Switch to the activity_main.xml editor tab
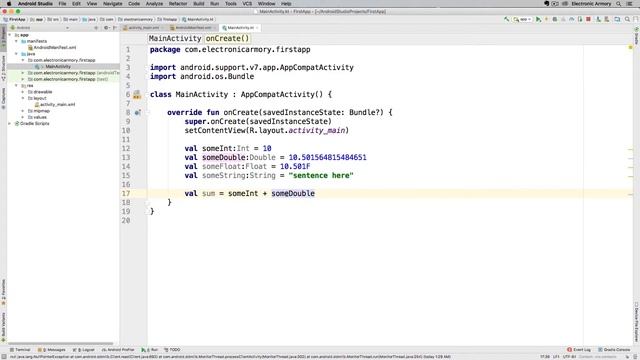Viewport: 640px width, 360px height. click(143, 28)
